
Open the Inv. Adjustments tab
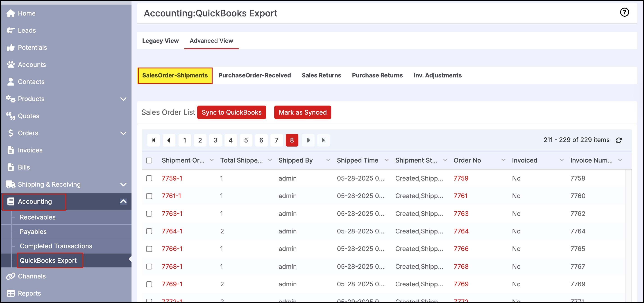(x=438, y=75)
